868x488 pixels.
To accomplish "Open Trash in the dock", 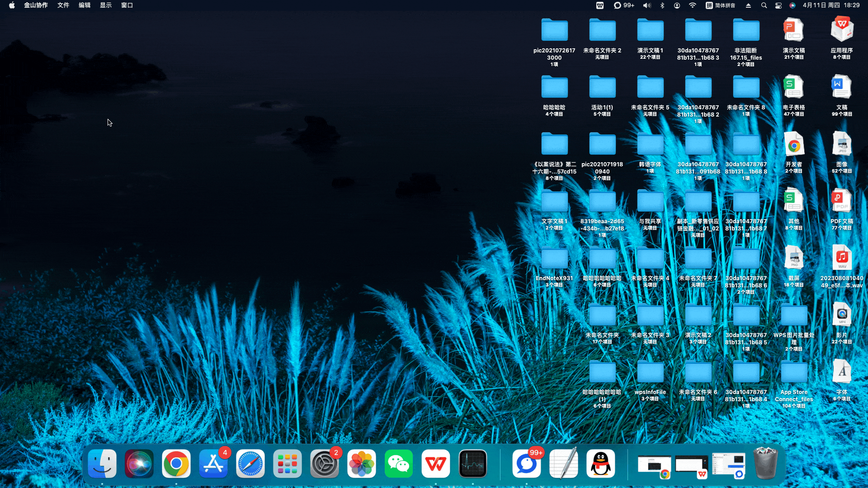I will point(765,464).
